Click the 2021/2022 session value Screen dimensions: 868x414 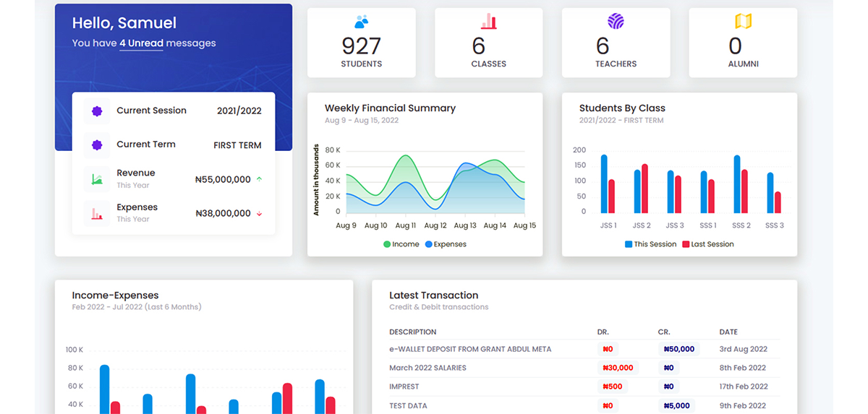239,111
